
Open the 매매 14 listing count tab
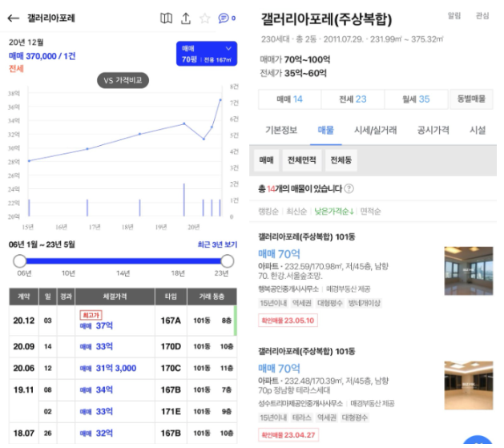(x=289, y=99)
